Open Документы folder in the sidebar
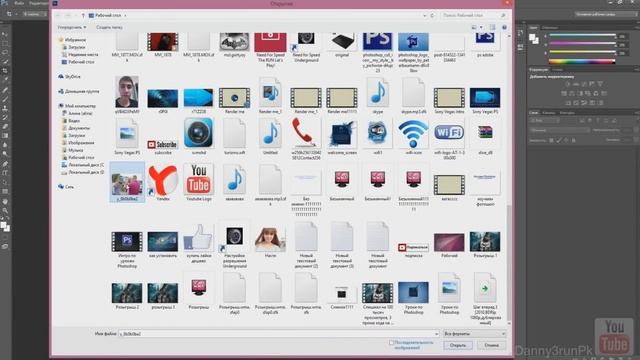This screenshot has height=360, width=640. (x=76, y=128)
